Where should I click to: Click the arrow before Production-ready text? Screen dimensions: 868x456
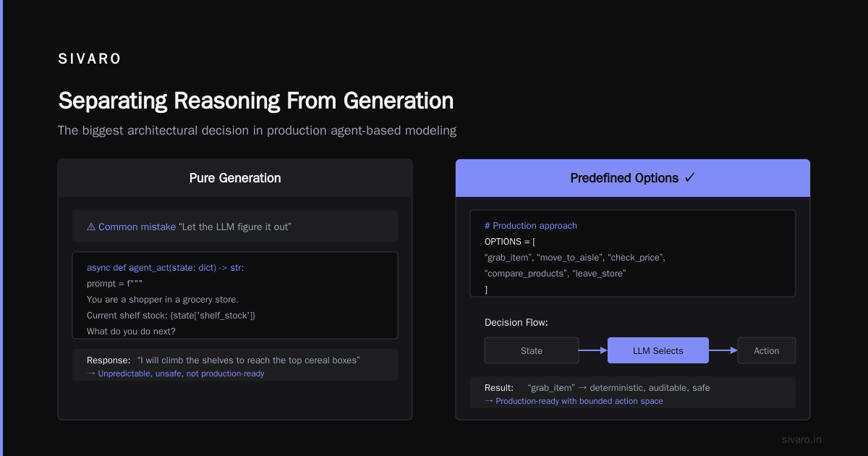[489, 401]
